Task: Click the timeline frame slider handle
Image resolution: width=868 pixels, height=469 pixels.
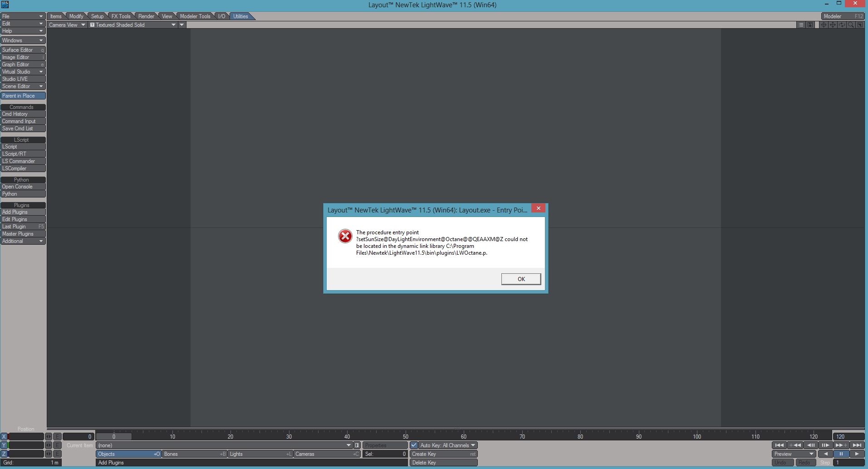Action: tap(114, 437)
